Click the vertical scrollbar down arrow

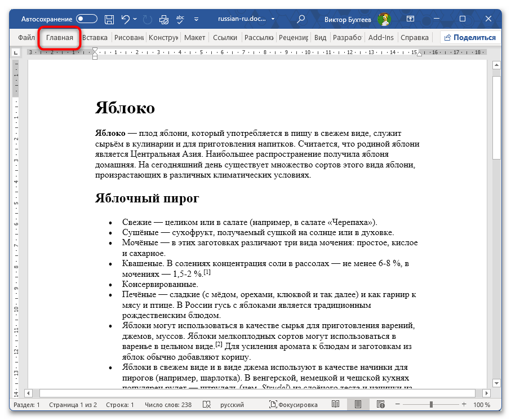coord(496,383)
